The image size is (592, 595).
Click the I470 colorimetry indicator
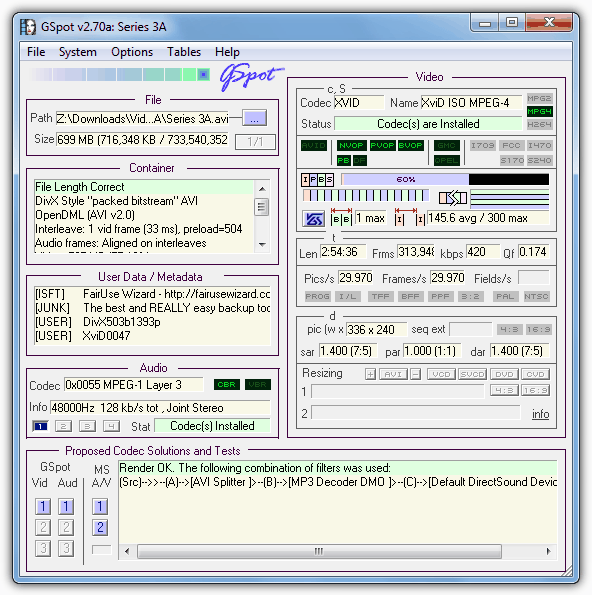click(x=540, y=145)
